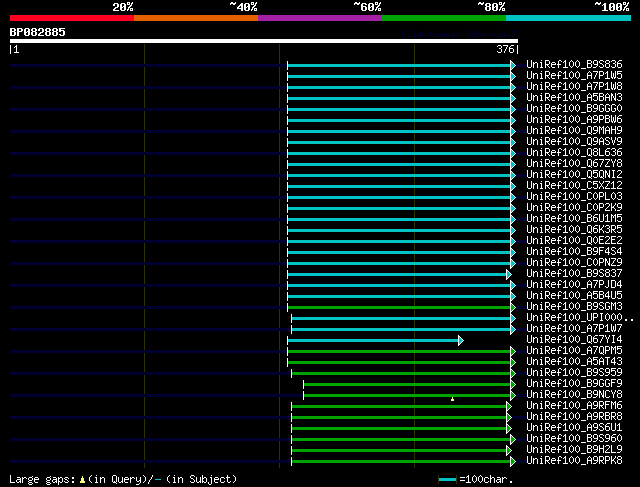Click the UniRef100_Q9ASV9 label

[x=574, y=142]
